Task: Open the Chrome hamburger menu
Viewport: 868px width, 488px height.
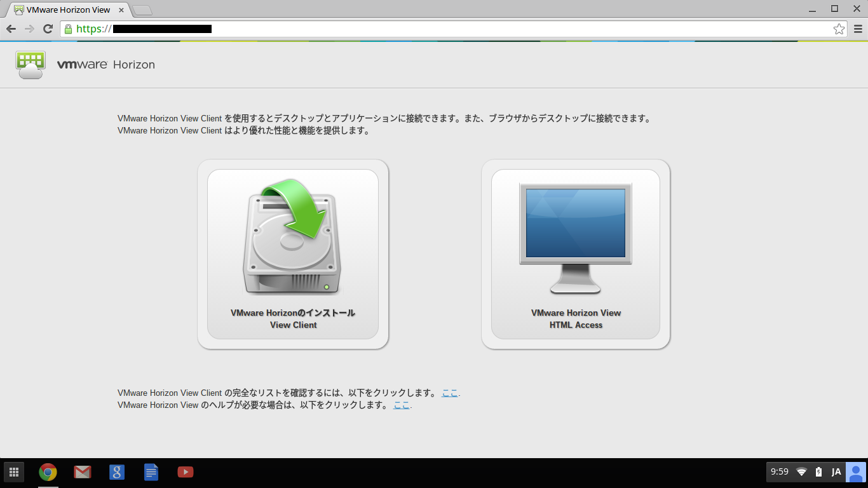Action: coord(858,29)
